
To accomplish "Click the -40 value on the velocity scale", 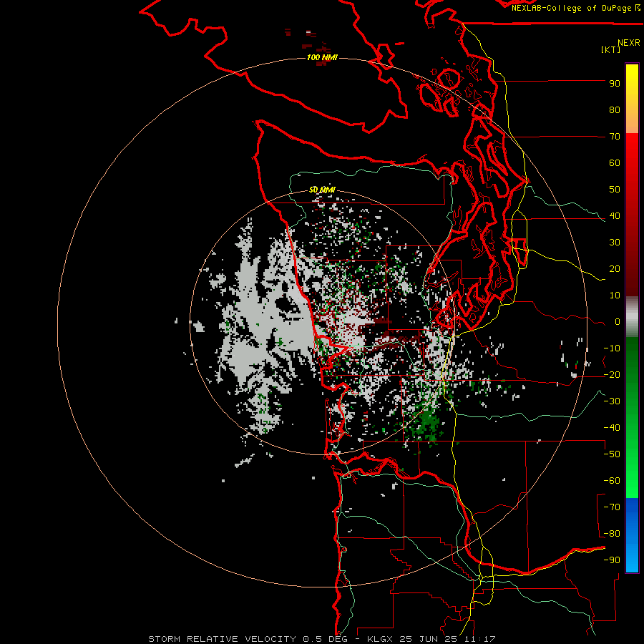I will [x=612, y=428].
